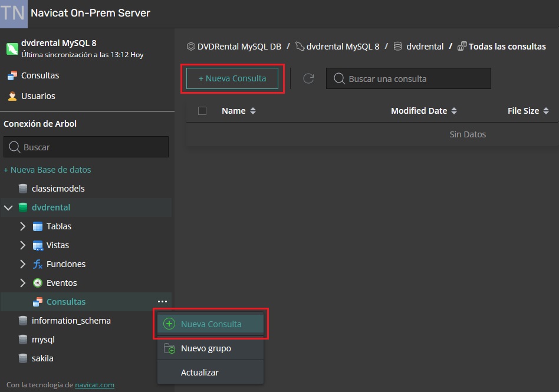Click the classicmodels database icon
The height and width of the screenshot is (392, 559).
pyautogui.click(x=23, y=189)
